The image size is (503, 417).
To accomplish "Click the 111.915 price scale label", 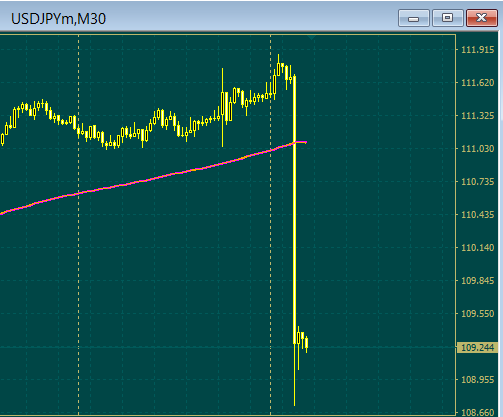I will click(x=477, y=50).
